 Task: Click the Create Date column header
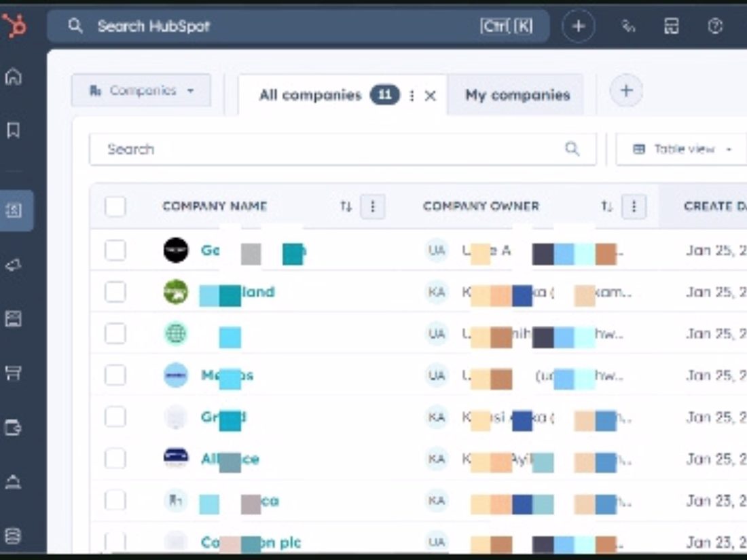(x=715, y=206)
